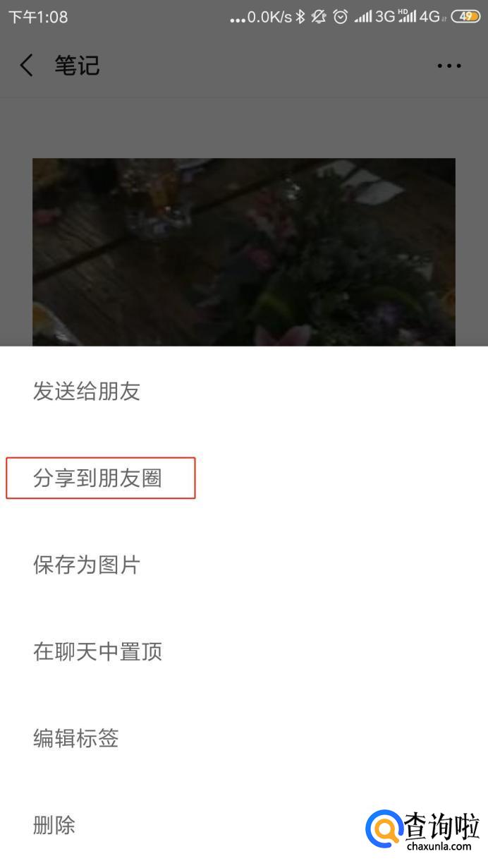Choose 分享到朋友圈 option
Image resolution: width=488 pixels, height=868 pixels.
[x=97, y=478]
